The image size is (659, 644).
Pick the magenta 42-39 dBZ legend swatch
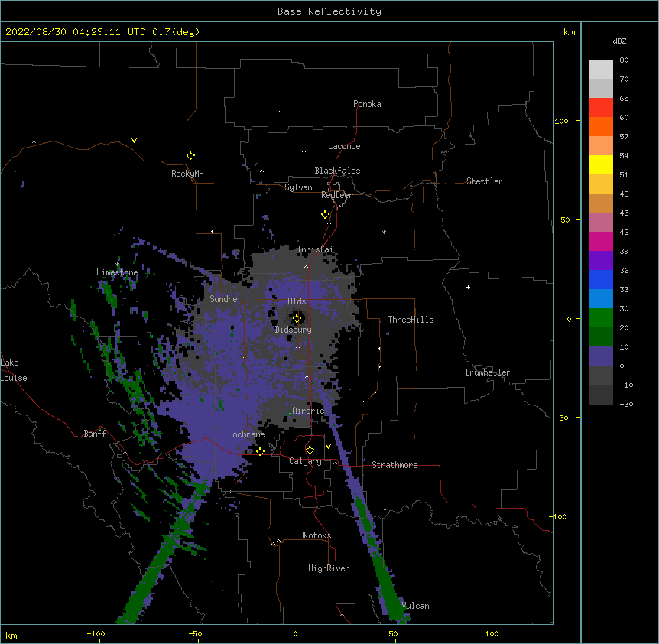click(x=601, y=241)
